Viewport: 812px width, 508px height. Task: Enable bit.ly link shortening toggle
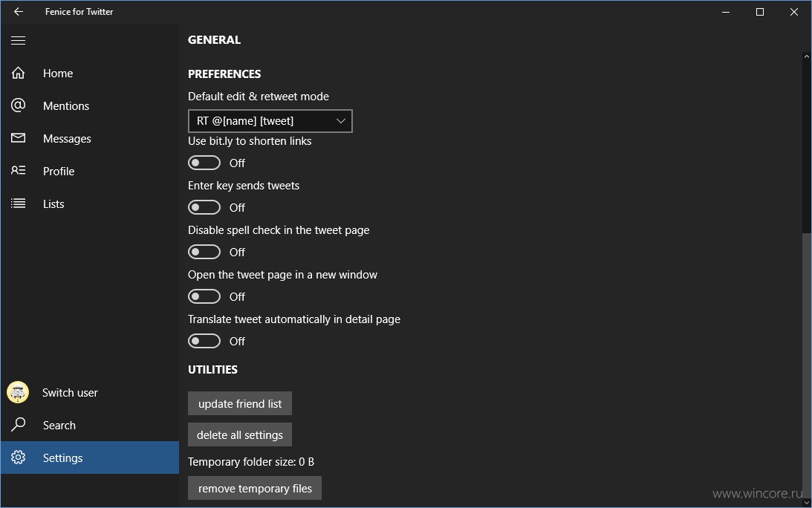point(204,163)
